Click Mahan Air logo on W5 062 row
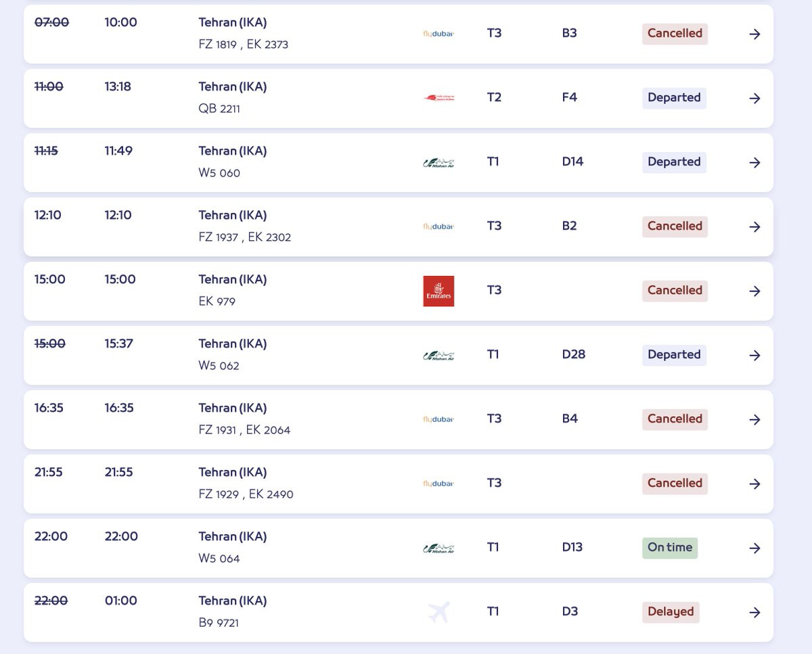Viewport: 812px width, 654px height. click(438, 355)
